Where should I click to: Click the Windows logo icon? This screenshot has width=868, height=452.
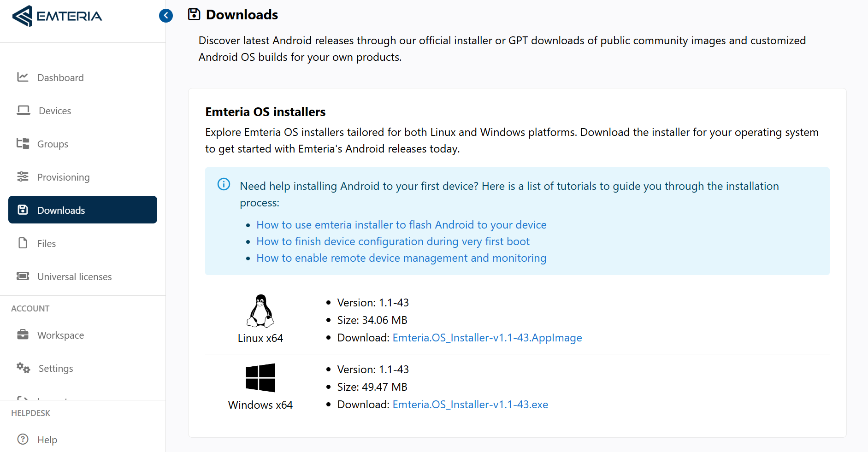coord(260,378)
